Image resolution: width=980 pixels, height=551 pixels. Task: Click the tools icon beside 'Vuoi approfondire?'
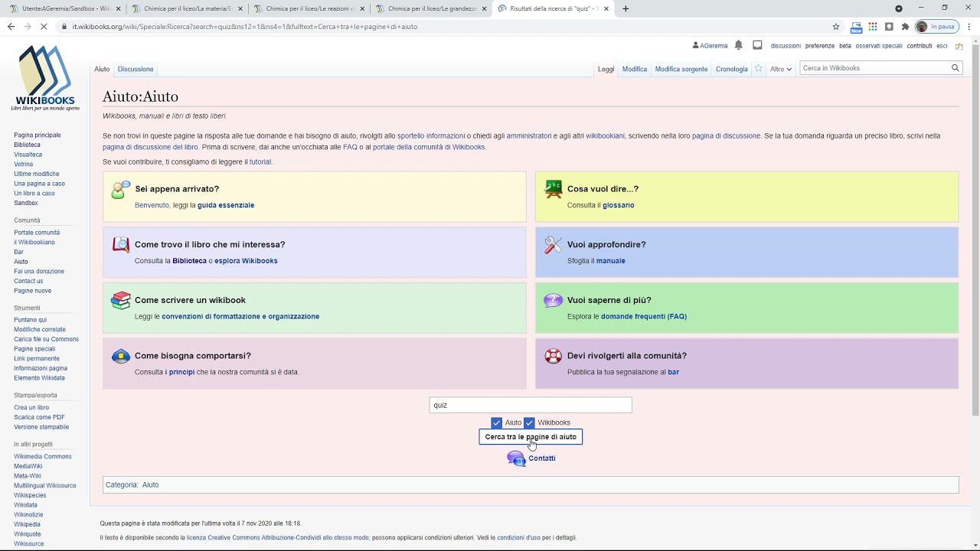click(x=553, y=245)
